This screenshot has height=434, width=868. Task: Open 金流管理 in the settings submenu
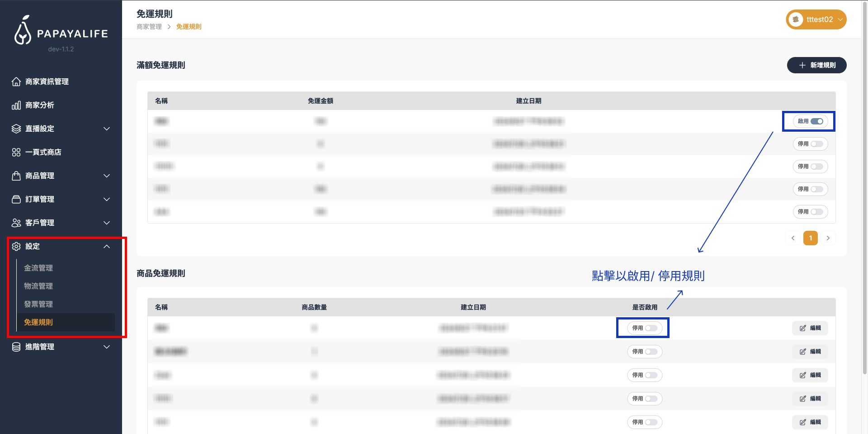(x=38, y=268)
